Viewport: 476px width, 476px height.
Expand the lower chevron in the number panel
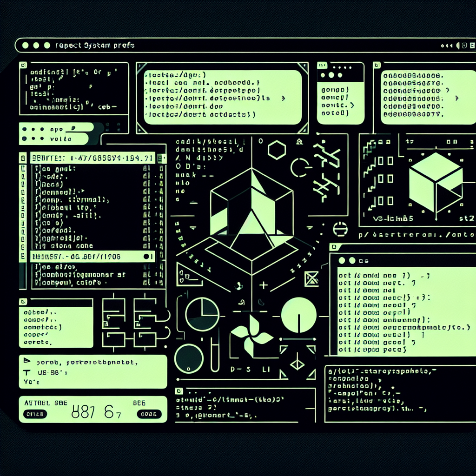click(457, 98)
